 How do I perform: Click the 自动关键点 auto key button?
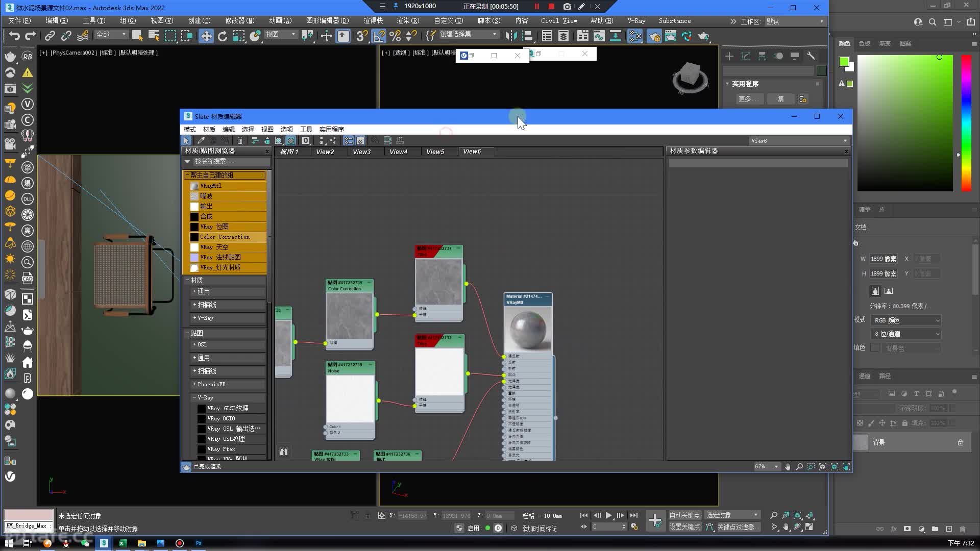684,515
